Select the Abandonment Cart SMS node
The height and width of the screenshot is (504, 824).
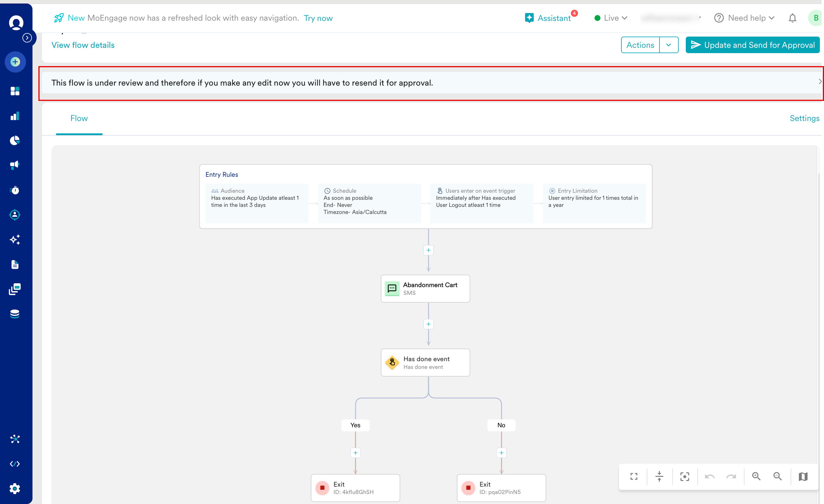pyautogui.click(x=425, y=288)
